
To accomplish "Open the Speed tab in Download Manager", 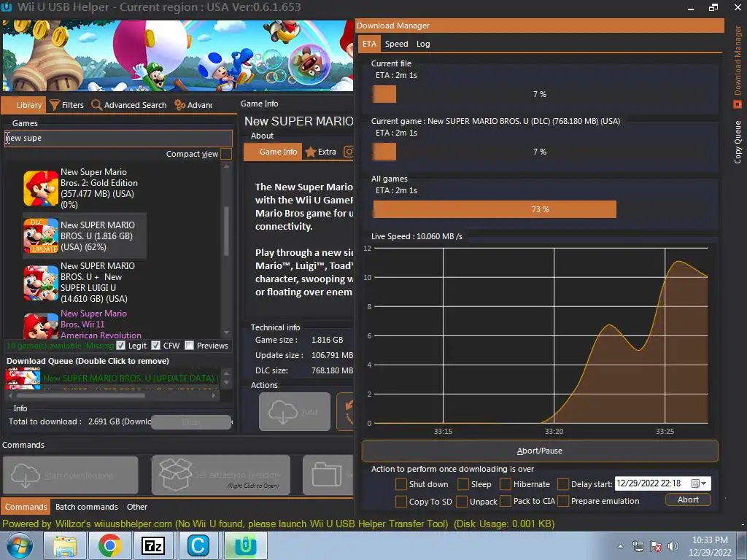I will pyautogui.click(x=396, y=44).
